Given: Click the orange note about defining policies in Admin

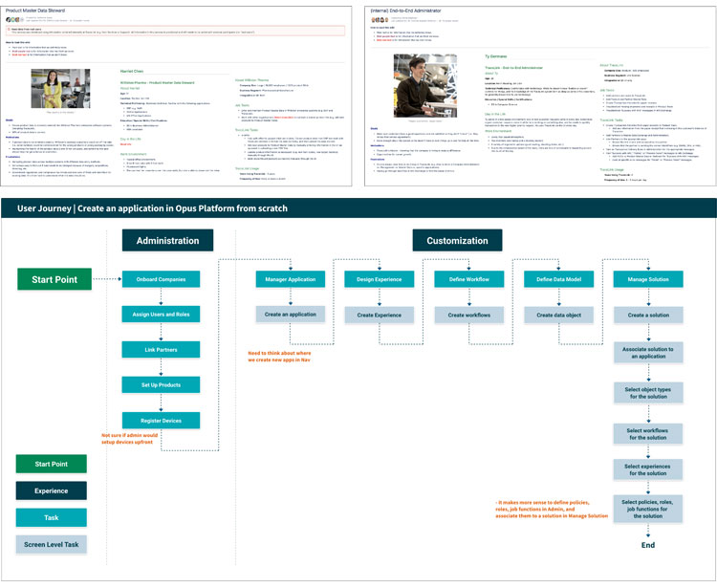Looking at the screenshot, I should (552, 509).
